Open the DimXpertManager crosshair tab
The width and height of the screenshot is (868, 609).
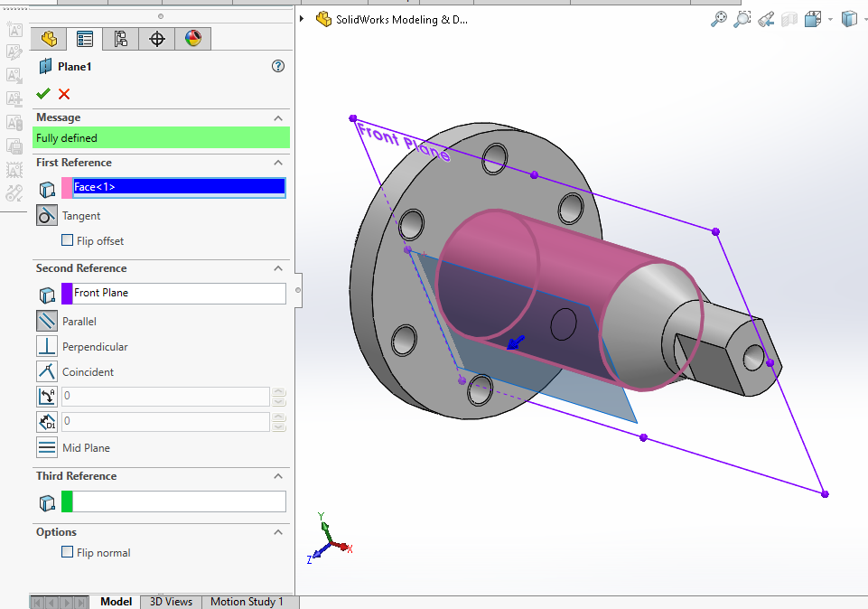pyautogui.click(x=157, y=38)
